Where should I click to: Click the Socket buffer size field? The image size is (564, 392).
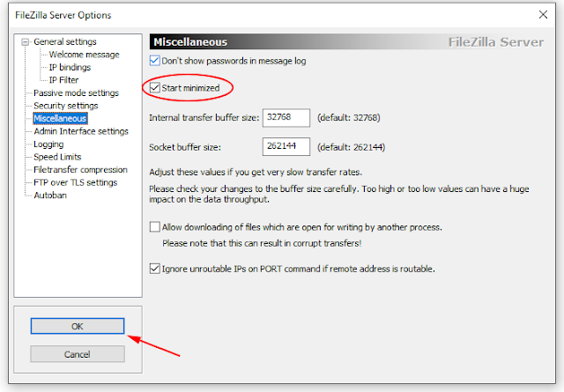click(x=286, y=146)
